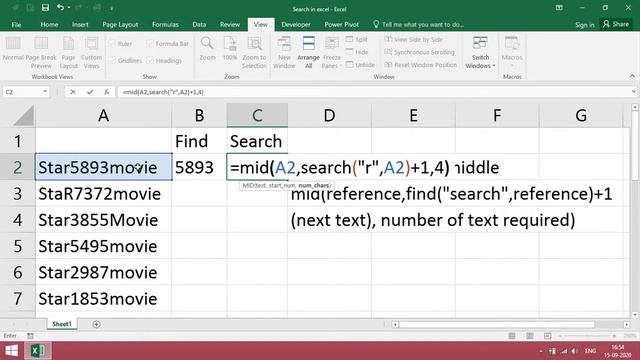The width and height of the screenshot is (640, 360).
Task: Open Page Layout view
Action: (69, 53)
